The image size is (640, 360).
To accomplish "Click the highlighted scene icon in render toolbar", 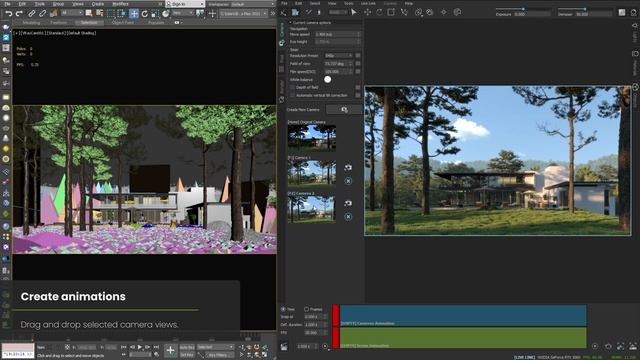I will [x=295, y=12].
